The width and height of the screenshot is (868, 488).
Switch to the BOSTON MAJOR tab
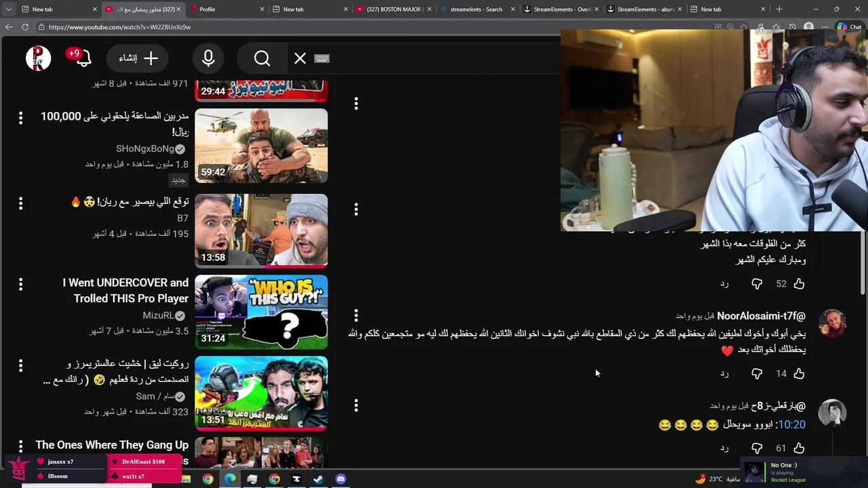pos(394,9)
